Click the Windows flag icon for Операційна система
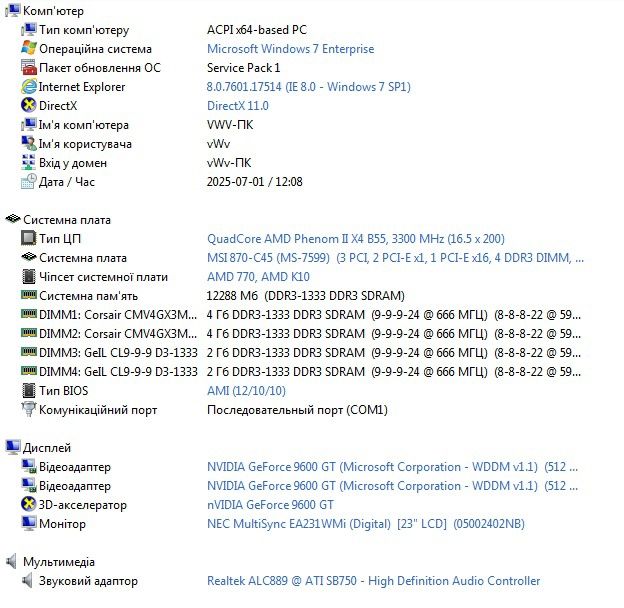 click(29, 49)
